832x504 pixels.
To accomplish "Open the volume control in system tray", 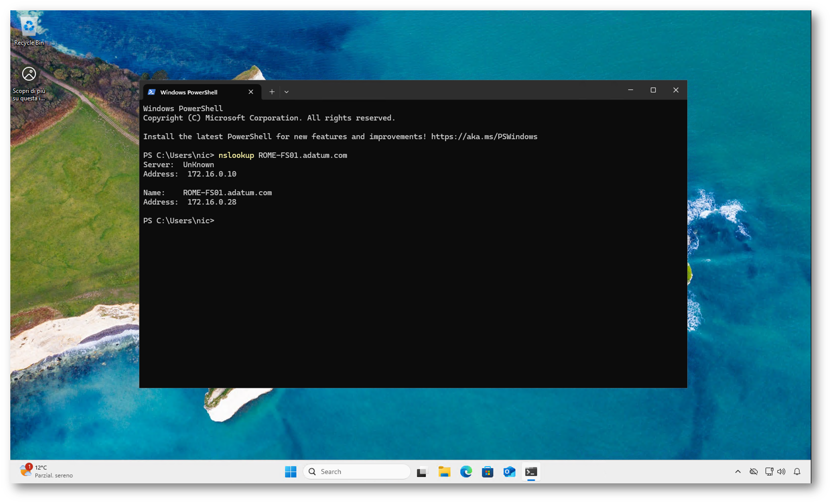I will 781,472.
